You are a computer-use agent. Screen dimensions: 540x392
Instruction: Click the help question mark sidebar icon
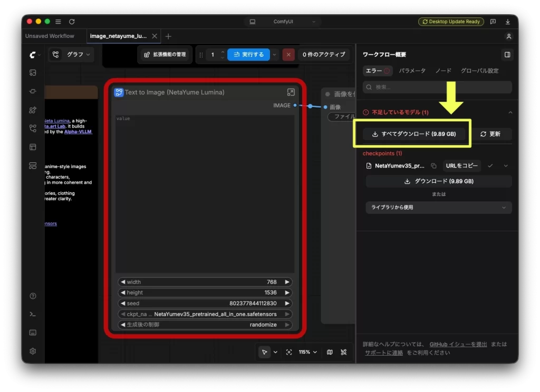click(33, 296)
